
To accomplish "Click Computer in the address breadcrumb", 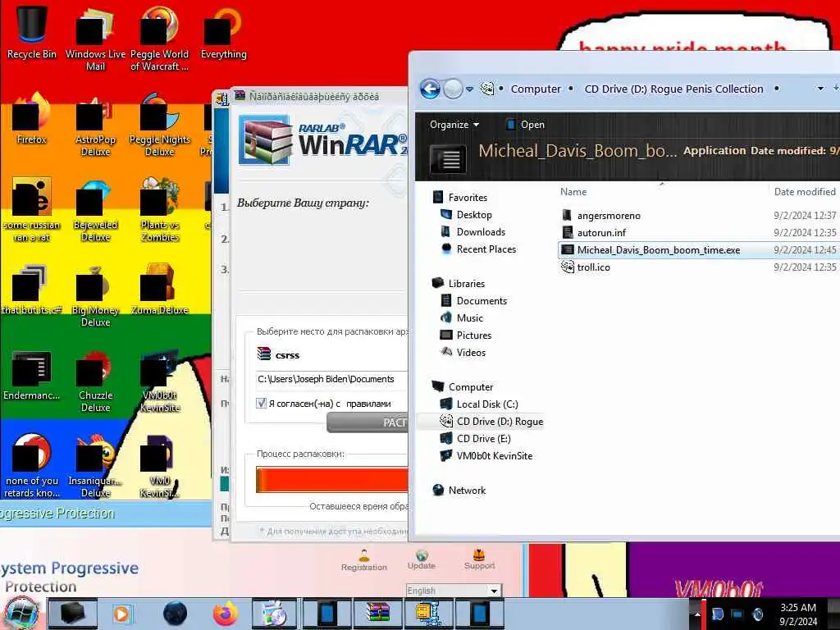I will (536, 89).
